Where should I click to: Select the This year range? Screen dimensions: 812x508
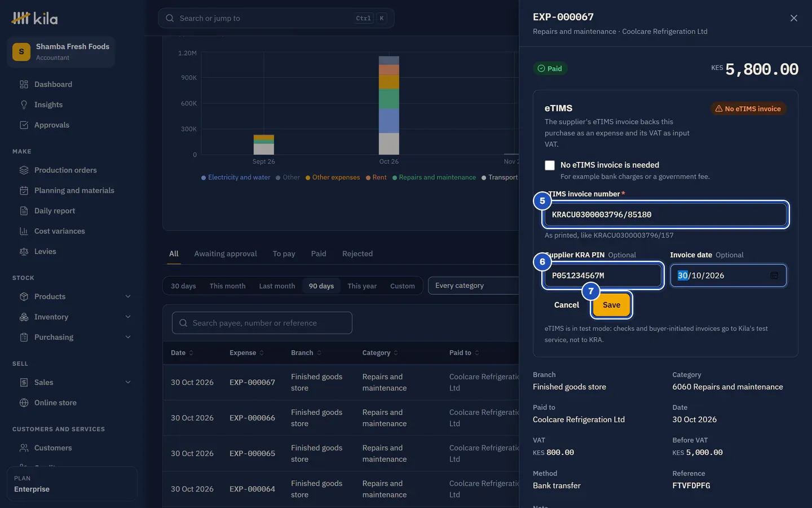coord(362,286)
